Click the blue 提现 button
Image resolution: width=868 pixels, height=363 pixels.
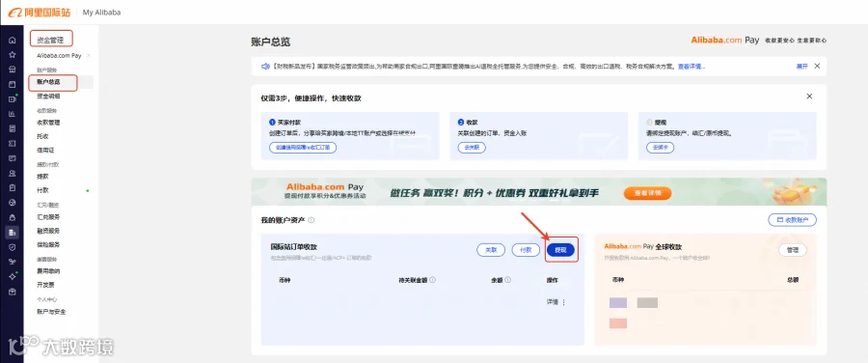pyautogui.click(x=560, y=250)
